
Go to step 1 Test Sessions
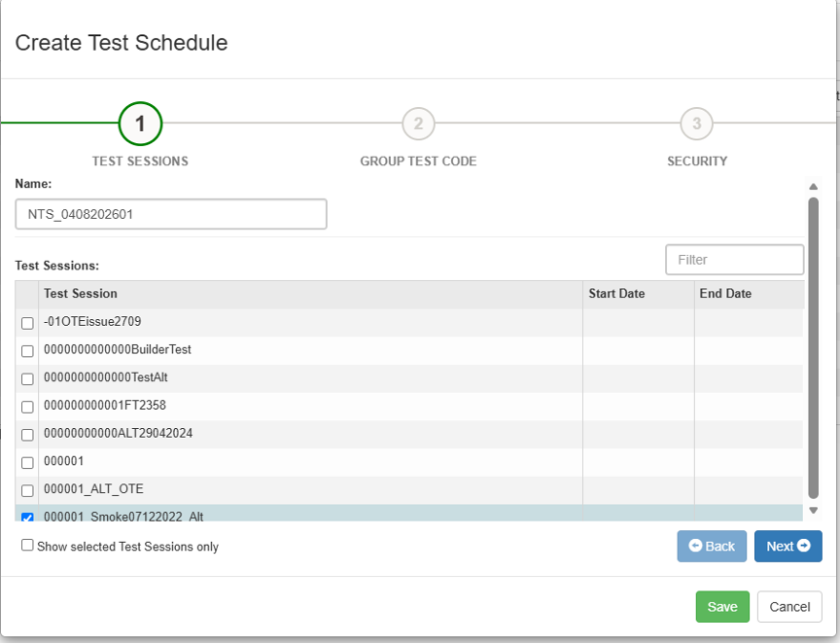click(140, 124)
